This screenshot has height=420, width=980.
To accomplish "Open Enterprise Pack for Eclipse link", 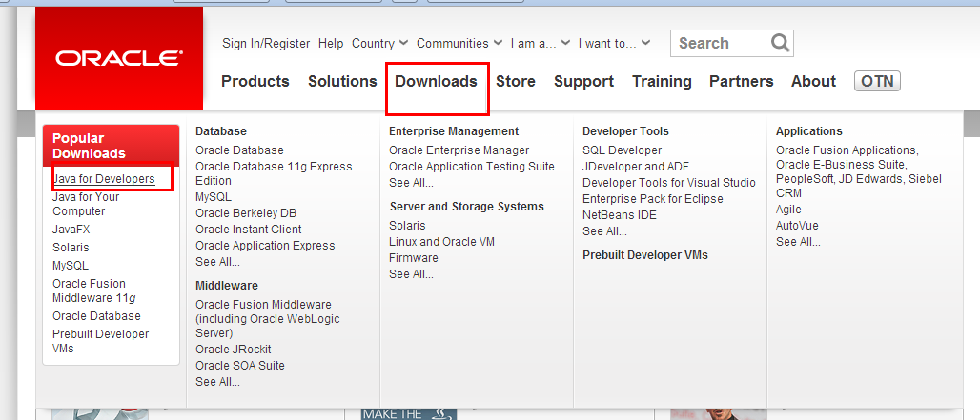I will point(652,199).
